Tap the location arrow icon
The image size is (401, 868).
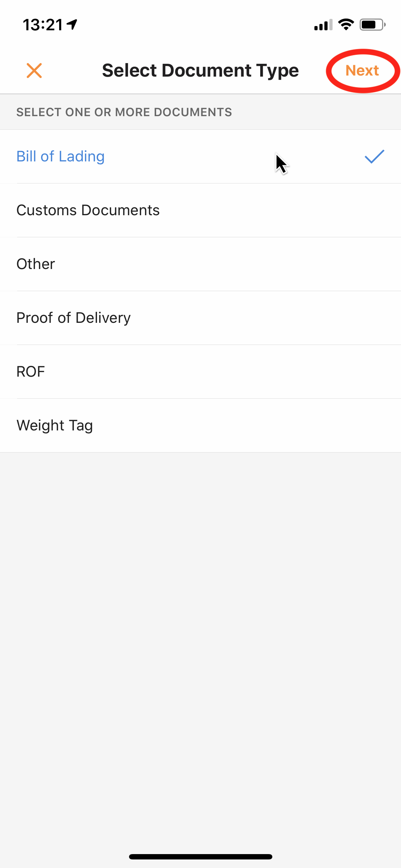pos(72,25)
